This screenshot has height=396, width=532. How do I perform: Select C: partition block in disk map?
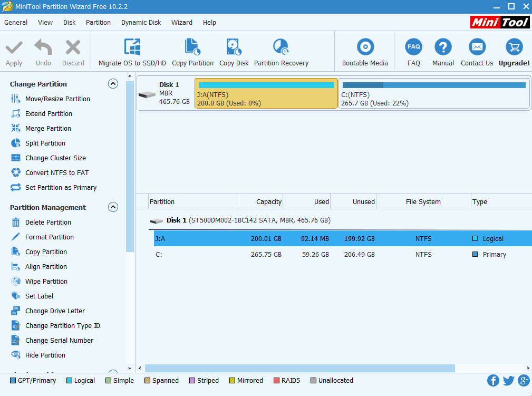click(434, 93)
